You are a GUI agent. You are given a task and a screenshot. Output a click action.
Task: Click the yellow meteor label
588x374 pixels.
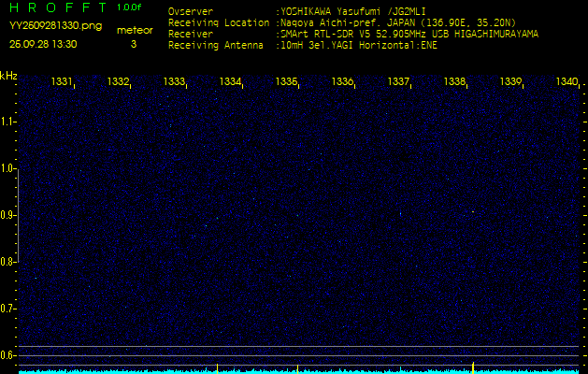(x=136, y=30)
